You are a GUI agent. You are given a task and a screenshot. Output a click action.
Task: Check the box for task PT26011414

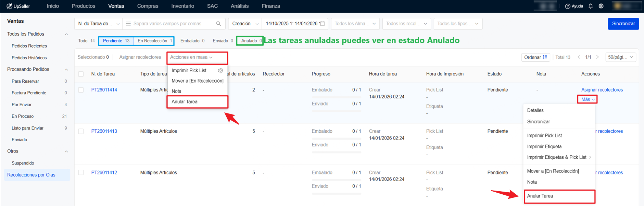pos(81,90)
